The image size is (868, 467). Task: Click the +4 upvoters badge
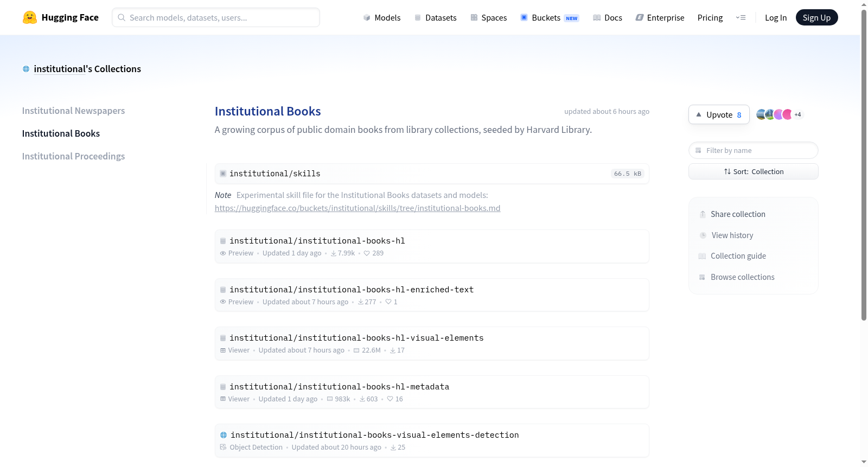point(797,114)
